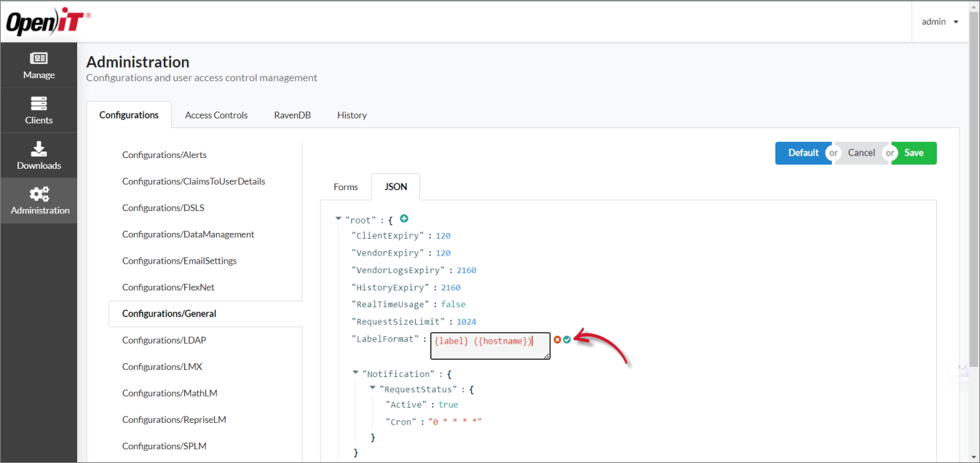This screenshot has height=463, width=980.
Task: Cancel pending configuration changes
Action: (x=861, y=153)
